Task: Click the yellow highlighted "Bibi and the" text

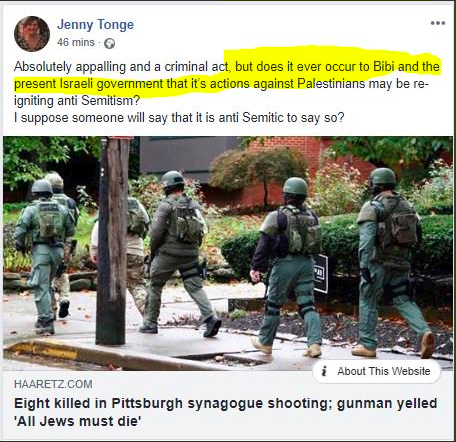Action: [x=406, y=67]
